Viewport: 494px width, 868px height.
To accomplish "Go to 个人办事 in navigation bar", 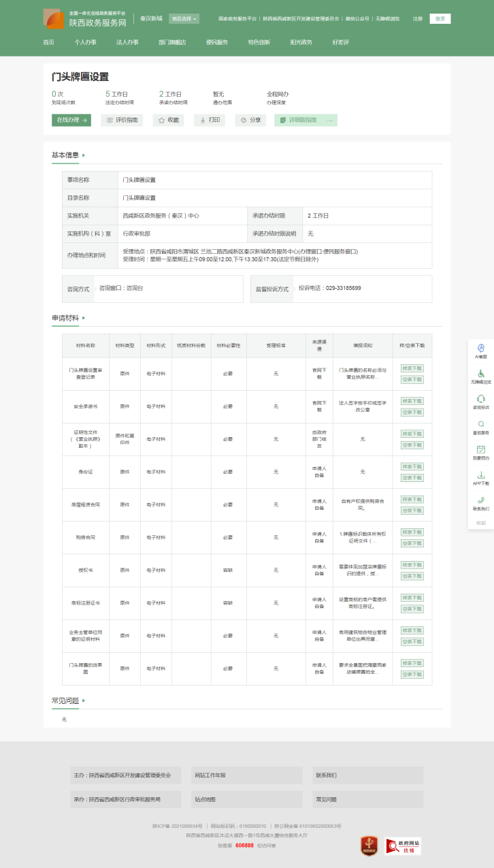I will [x=85, y=42].
